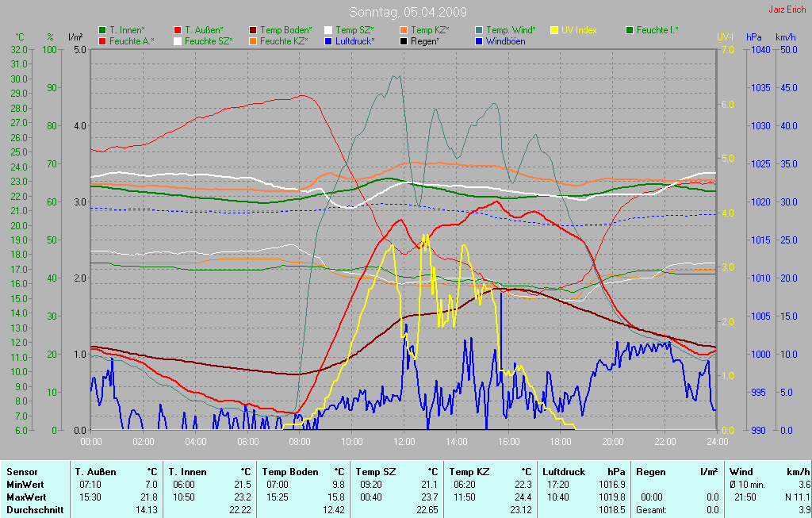The height and width of the screenshot is (518, 812).
Task: Select the T. Außen* legend label
Action: [204, 31]
